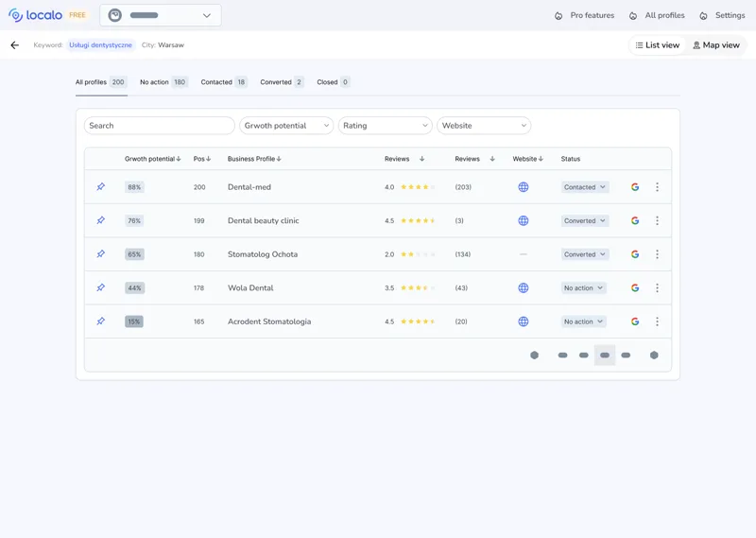Image resolution: width=756 pixels, height=538 pixels.
Task: Select the Closed 0 tab
Action: (x=334, y=82)
